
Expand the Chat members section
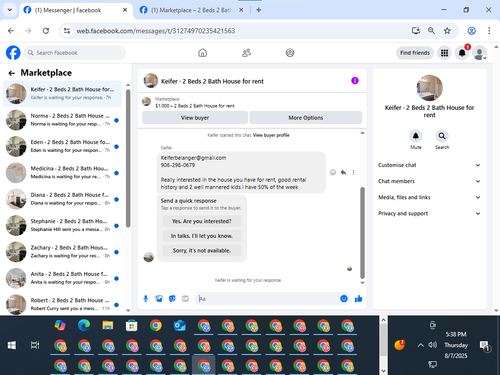tap(429, 181)
